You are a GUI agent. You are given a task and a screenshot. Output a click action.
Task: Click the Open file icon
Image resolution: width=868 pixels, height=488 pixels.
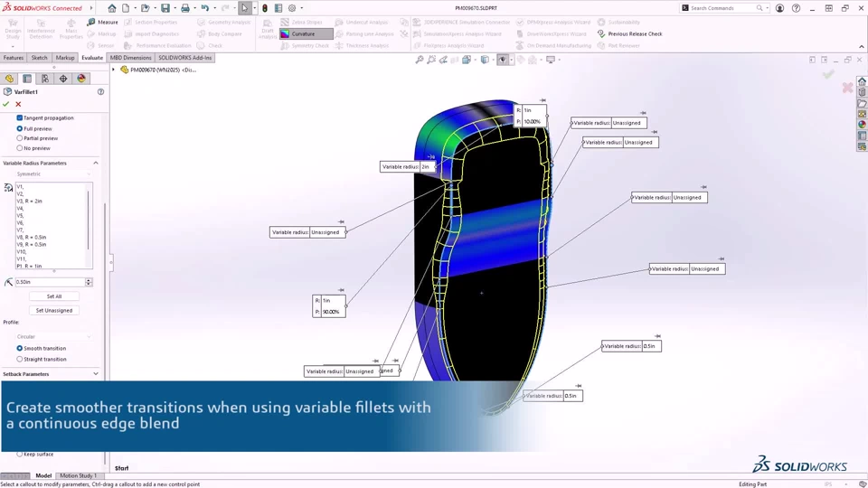click(145, 8)
